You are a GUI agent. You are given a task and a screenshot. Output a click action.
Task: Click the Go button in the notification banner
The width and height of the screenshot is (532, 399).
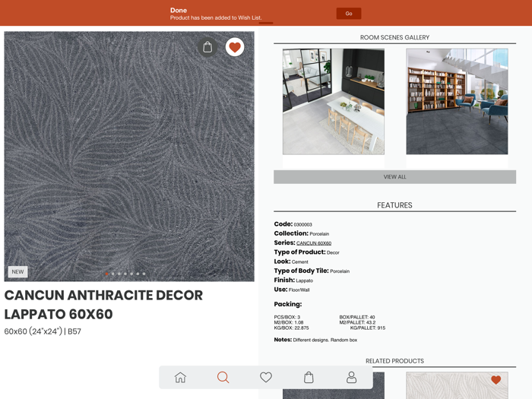[x=349, y=14]
